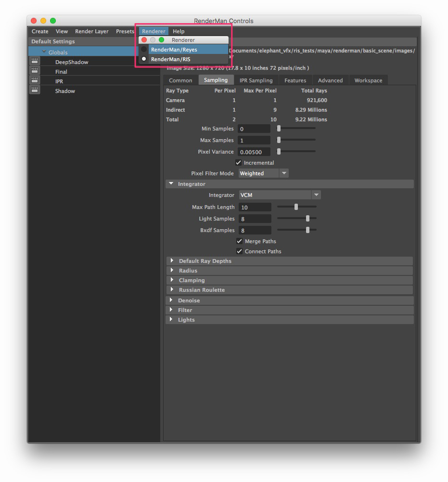Viewport: 448px width, 482px height.
Task: Collapse the Globals tree node
Action: [44, 52]
